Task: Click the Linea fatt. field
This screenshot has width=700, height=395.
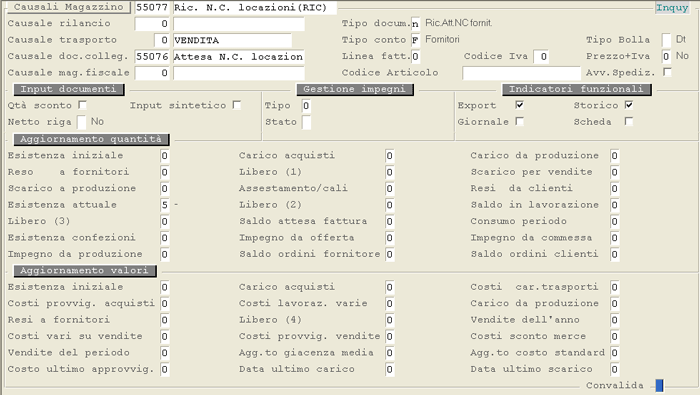Action: (x=415, y=57)
